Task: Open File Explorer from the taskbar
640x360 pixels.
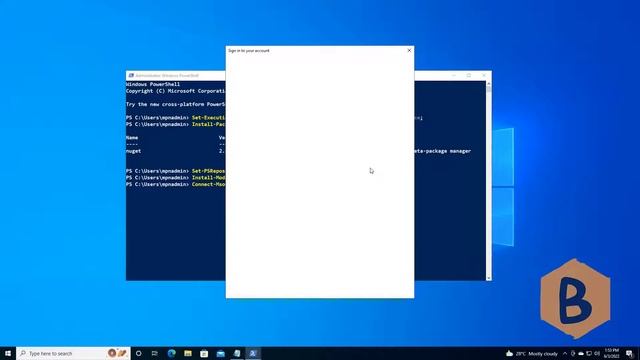Action: [x=188, y=353]
